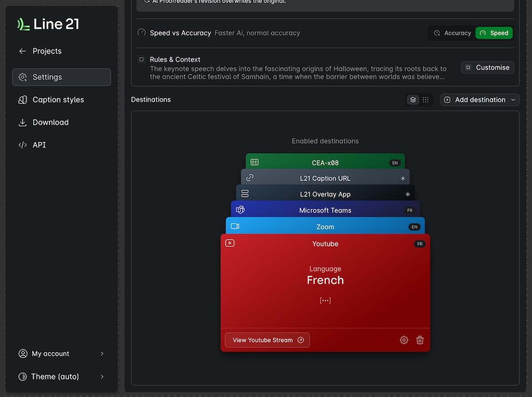Delete the Youtube destination
The image size is (532, 397).
[420, 340]
